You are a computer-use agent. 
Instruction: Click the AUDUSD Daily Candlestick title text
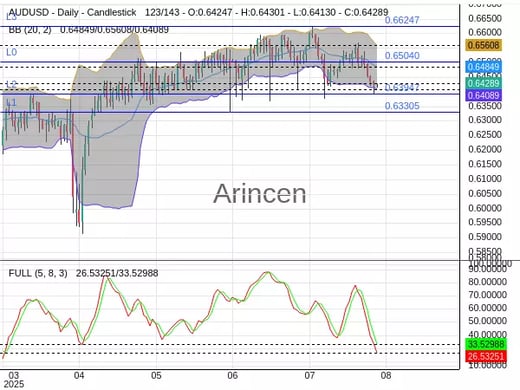click(72, 13)
